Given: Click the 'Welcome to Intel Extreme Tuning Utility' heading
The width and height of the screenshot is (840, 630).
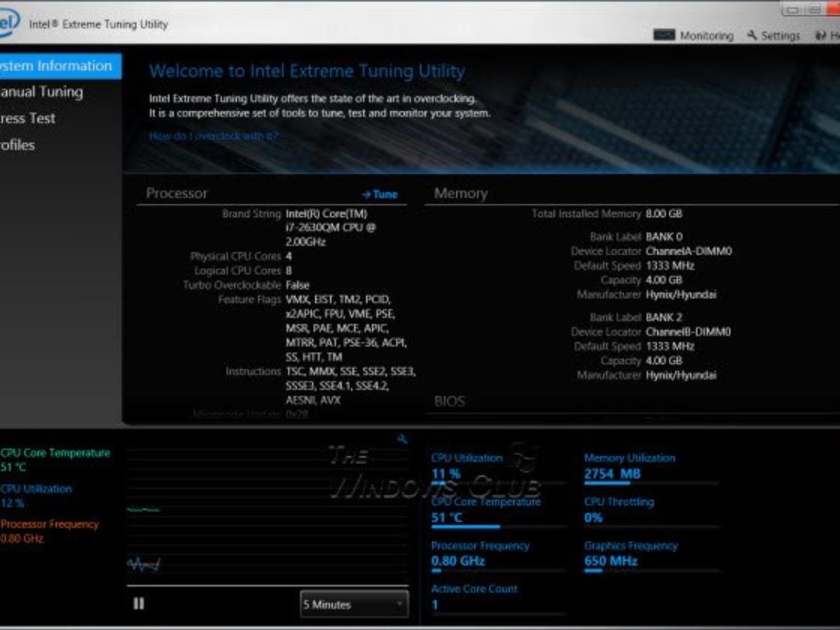Looking at the screenshot, I should click(307, 71).
